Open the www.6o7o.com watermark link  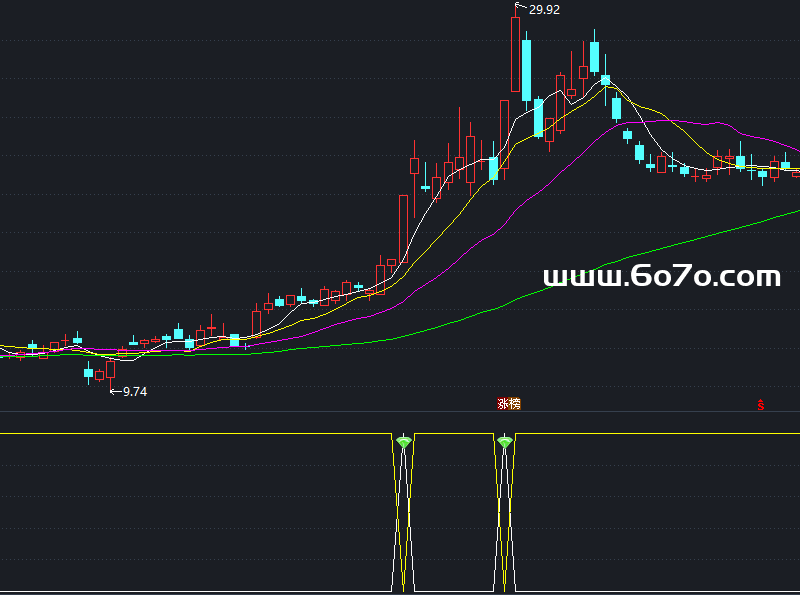click(x=661, y=277)
